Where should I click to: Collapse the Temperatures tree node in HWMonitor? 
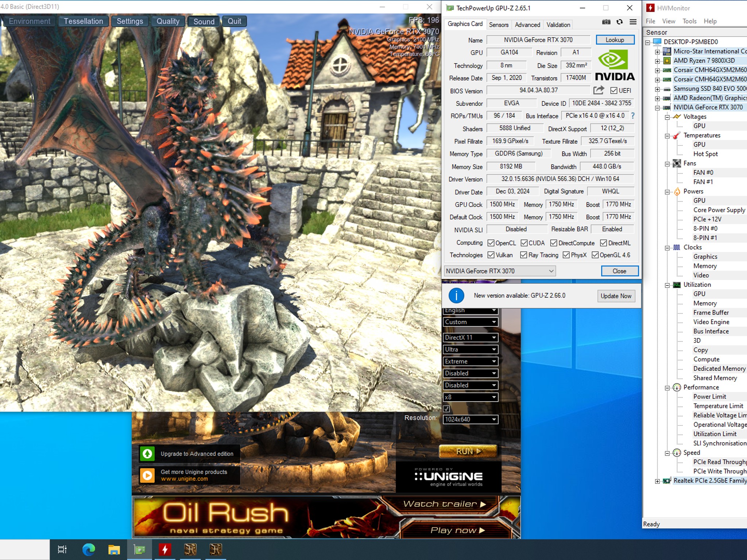667,136
